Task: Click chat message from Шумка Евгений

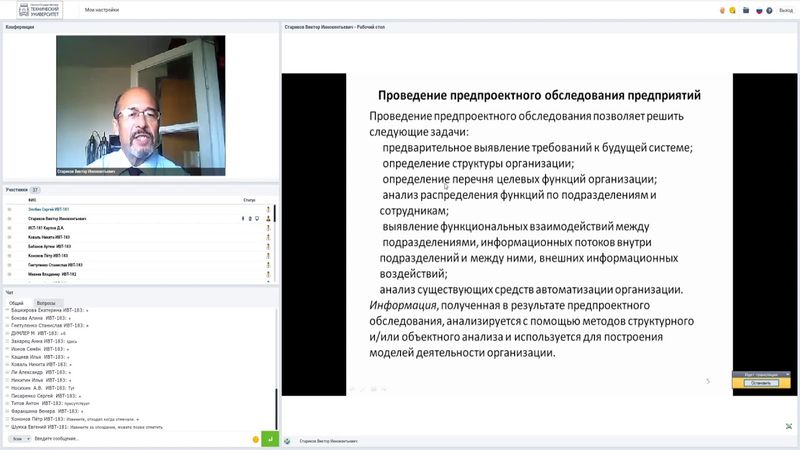Action: [87, 427]
